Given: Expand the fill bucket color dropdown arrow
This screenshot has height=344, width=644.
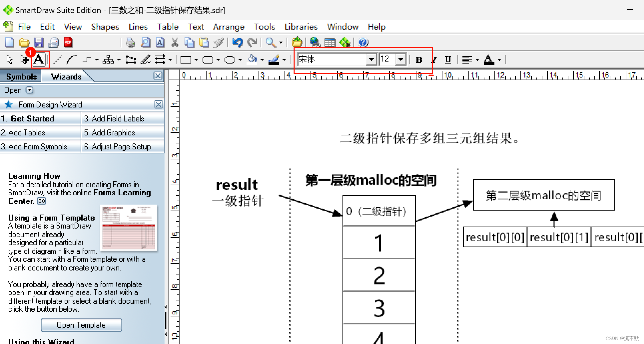Looking at the screenshot, I should [x=262, y=60].
